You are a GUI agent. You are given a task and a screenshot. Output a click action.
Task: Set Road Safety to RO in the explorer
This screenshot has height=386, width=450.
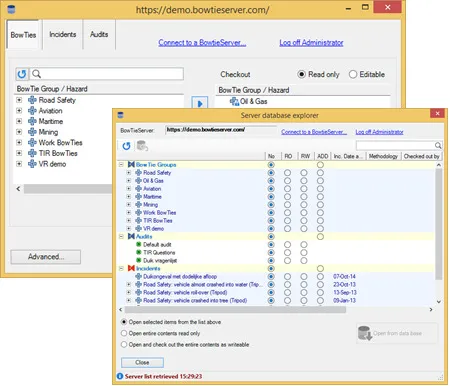[287, 173]
